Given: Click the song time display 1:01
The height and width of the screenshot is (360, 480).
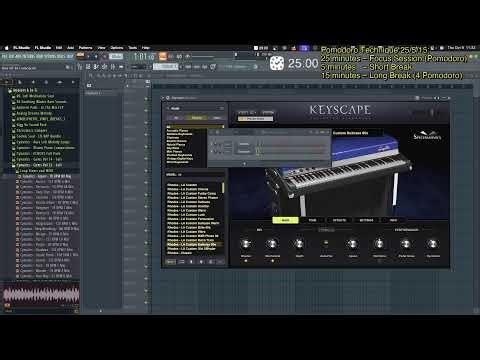Looking at the screenshot, I should 143,57.
